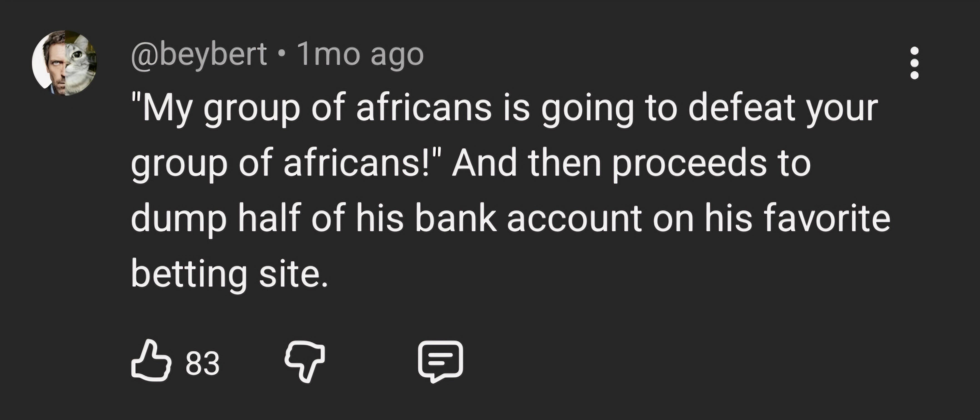Click the words "bank account" in the comment
Viewport: 980px width, 420px height.
coord(528,219)
